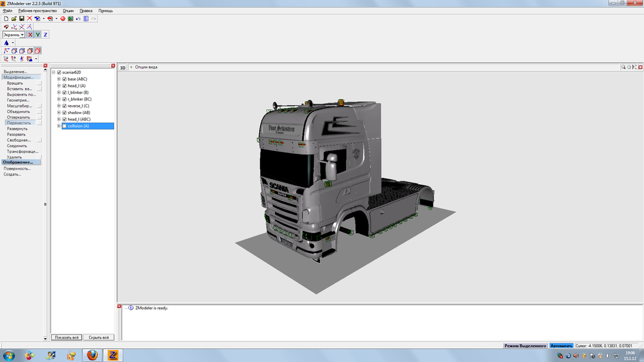Open the Экранные coordinate system dropdown

point(22,35)
